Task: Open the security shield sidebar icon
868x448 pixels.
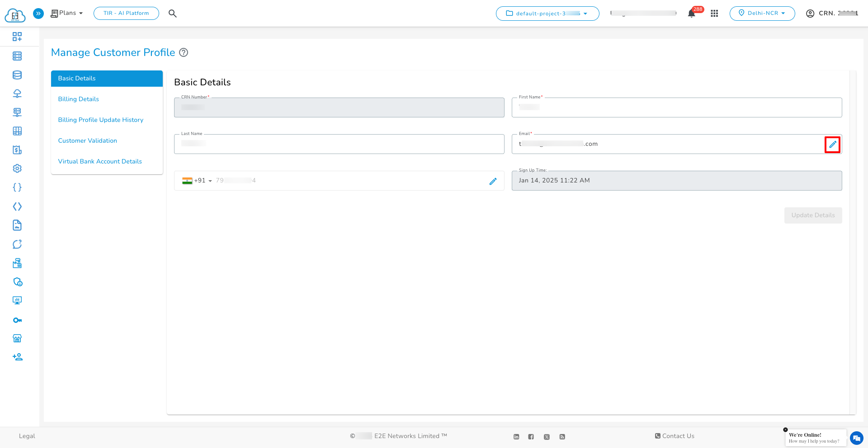Action: (x=17, y=281)
